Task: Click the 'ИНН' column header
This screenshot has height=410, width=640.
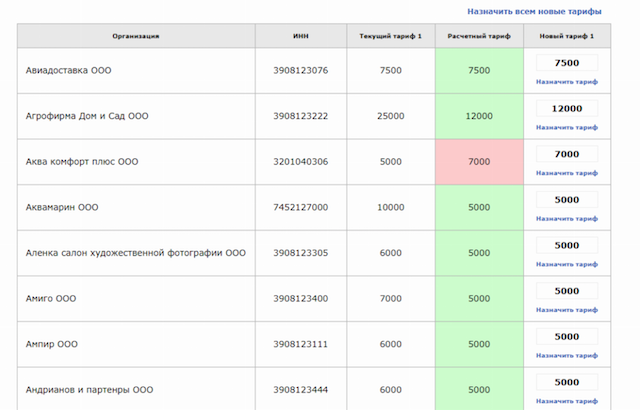Action: (301, 36)
